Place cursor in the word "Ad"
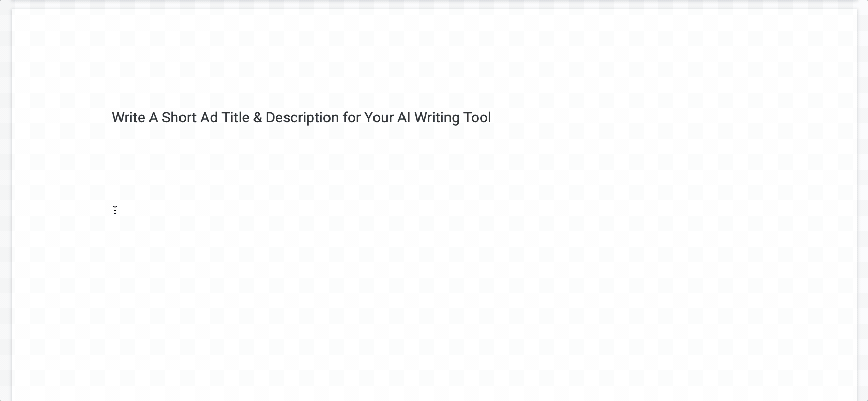This screenshot has width=868, height=401. coord(209,118)
